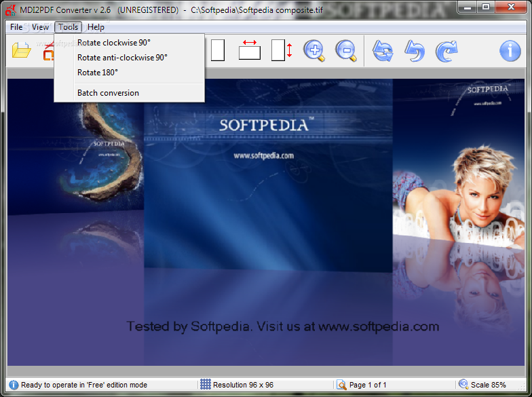Zoom in with the plus magnifier
This screenshot has height=397, width=532.
pyautogui.click(x=314, y=50)
